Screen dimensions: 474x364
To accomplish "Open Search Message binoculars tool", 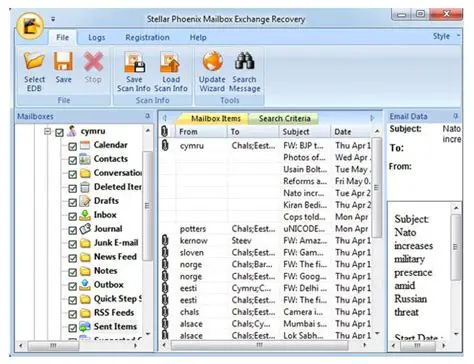I will pyautogui.click(x=244, y=62).
